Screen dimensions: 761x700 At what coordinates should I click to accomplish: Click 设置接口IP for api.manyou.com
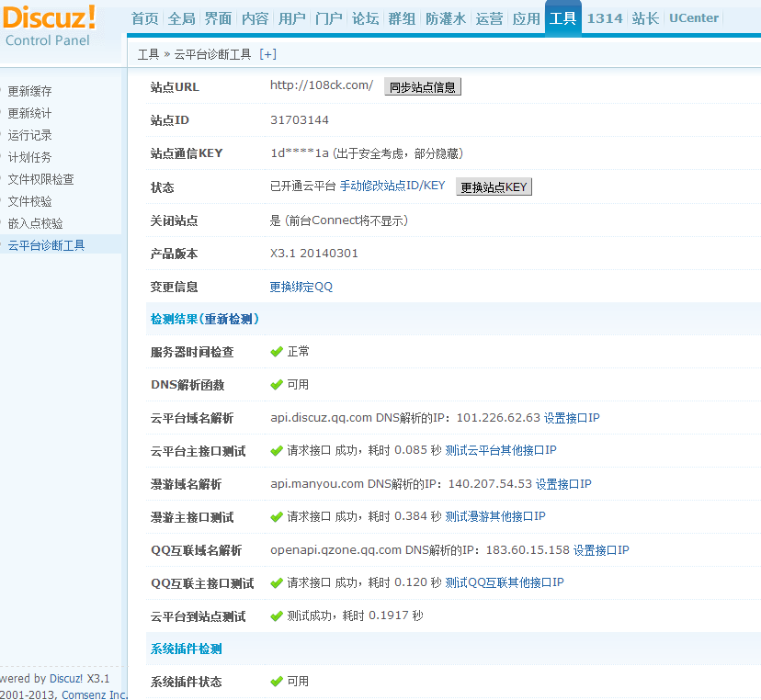tap(563, 483)
